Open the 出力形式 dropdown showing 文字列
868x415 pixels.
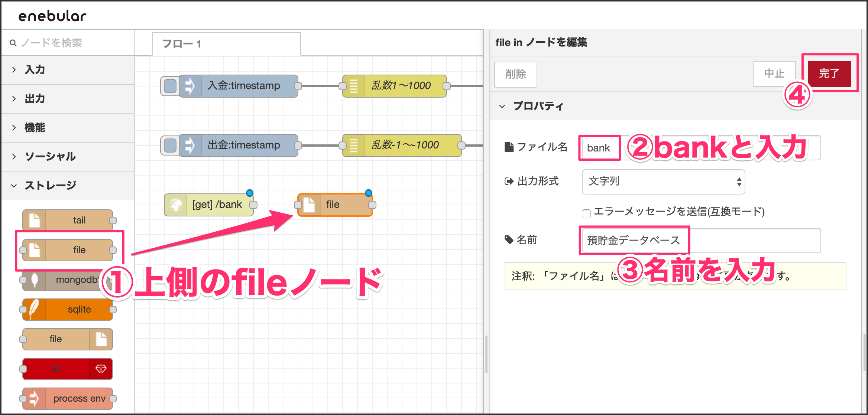click(x=663, y=182)
